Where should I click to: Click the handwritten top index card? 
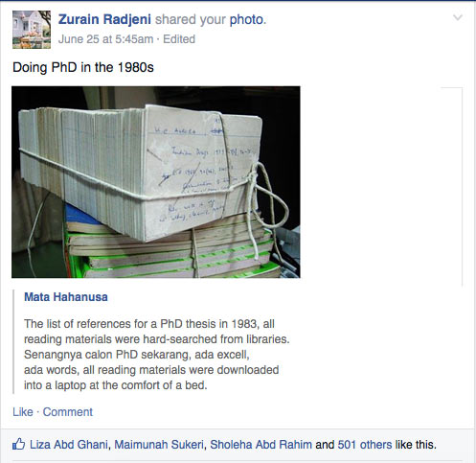pos(201,173)
